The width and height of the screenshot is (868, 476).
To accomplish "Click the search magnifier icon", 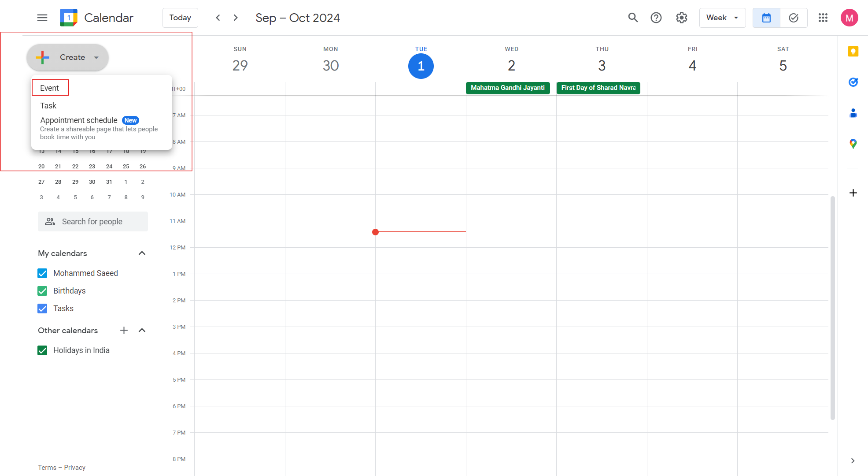I will [x=633, y=18].
